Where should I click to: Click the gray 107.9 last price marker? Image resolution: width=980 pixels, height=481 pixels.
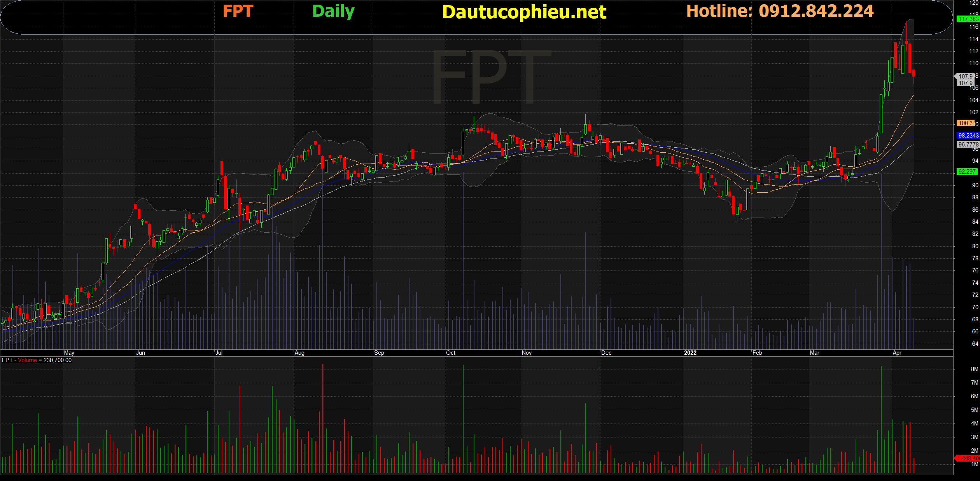click(965, 77)
